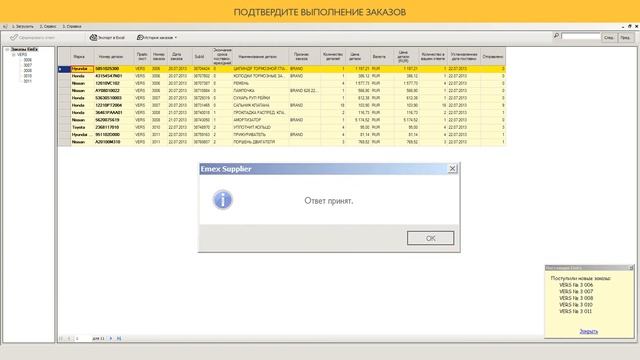
Task: Select the Honda 12210P72004 row
Action: coord(282,105)
